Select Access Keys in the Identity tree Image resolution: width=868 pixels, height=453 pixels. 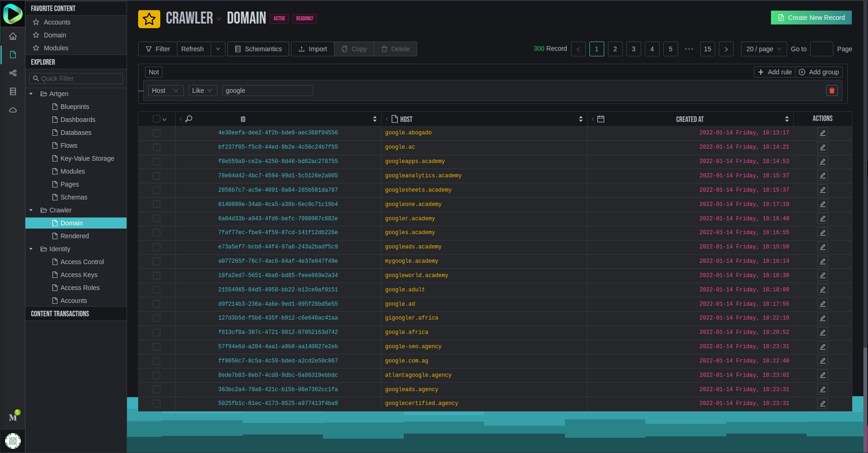pyautogui.click(x=79, y=275)
